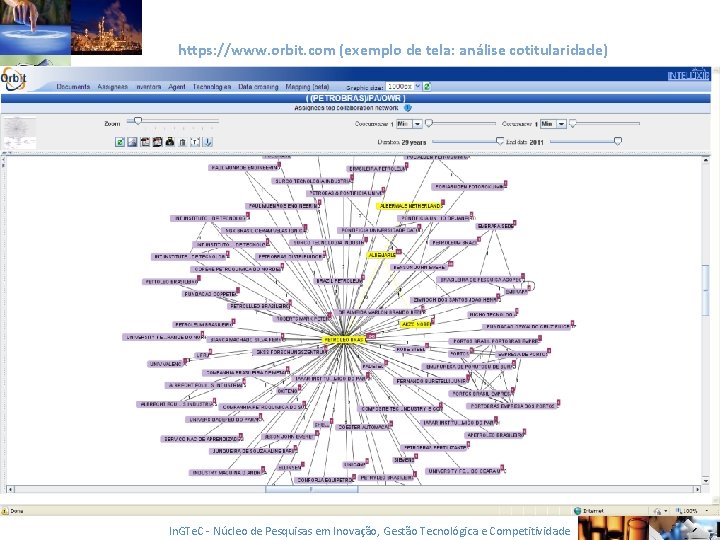Click the green refresh icon below Zoom
Image resolution: width=720 pixels, height=540 pixels.
pyautogui.click(x=120, y=142)
